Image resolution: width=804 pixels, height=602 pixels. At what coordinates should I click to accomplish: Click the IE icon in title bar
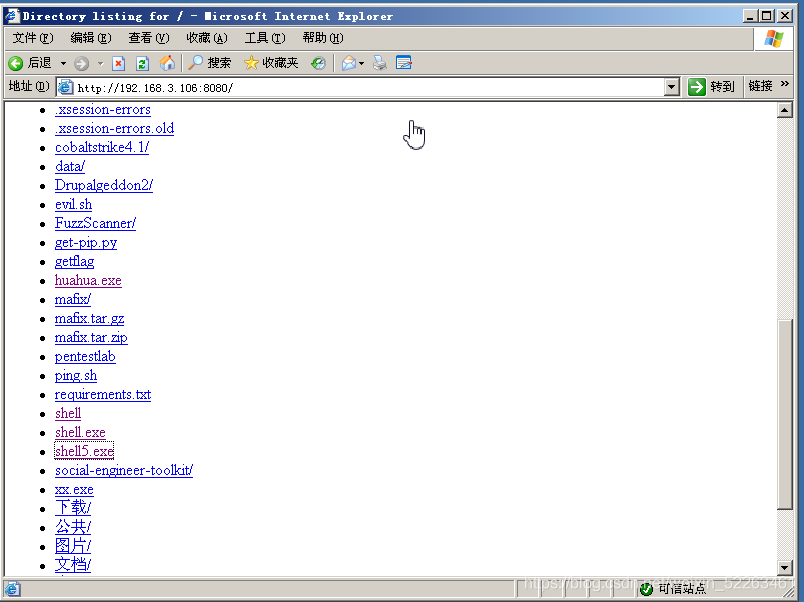12,16
